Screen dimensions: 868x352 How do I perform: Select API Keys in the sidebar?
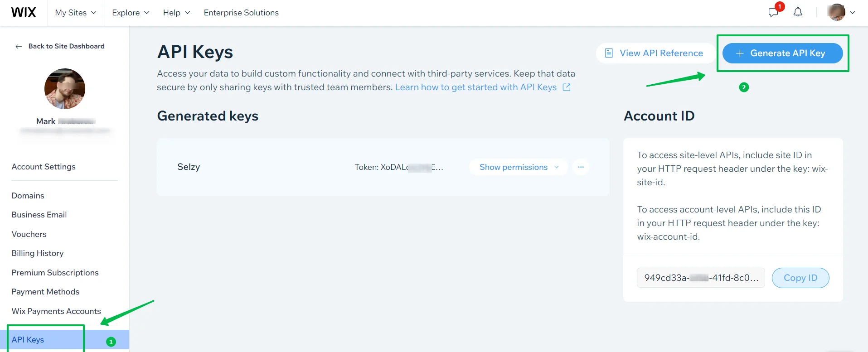pyautogui.click(x=28, y=339)
